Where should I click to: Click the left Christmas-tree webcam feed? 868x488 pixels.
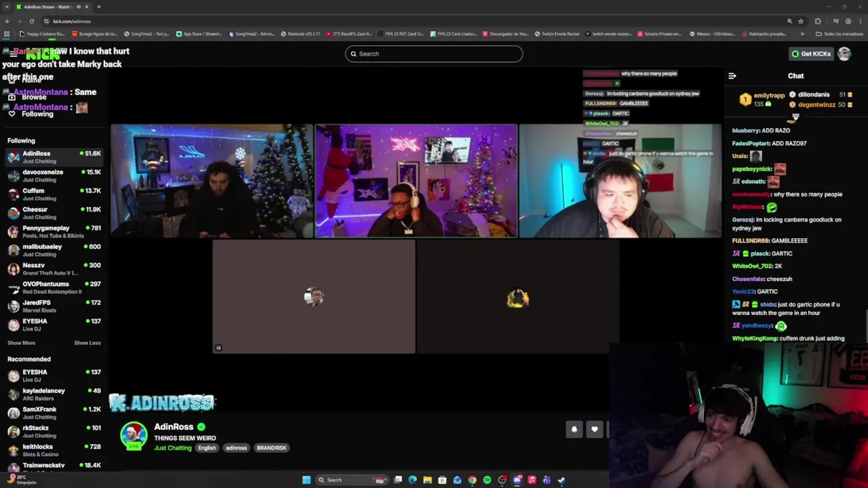coord(212,180)
